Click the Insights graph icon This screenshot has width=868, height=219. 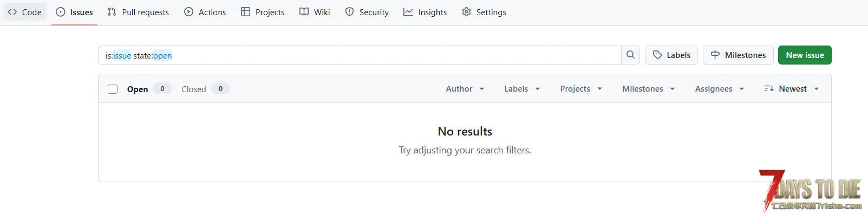click(x=408, y=12)
